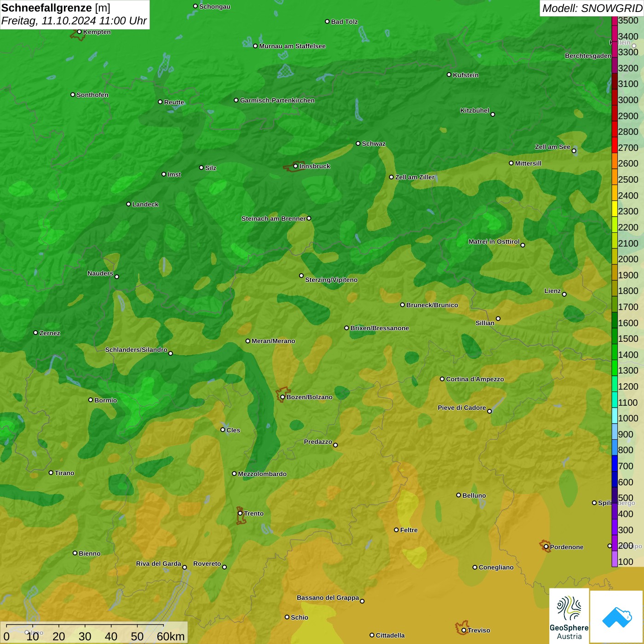Select the Landeck map label

coord(145,204)
